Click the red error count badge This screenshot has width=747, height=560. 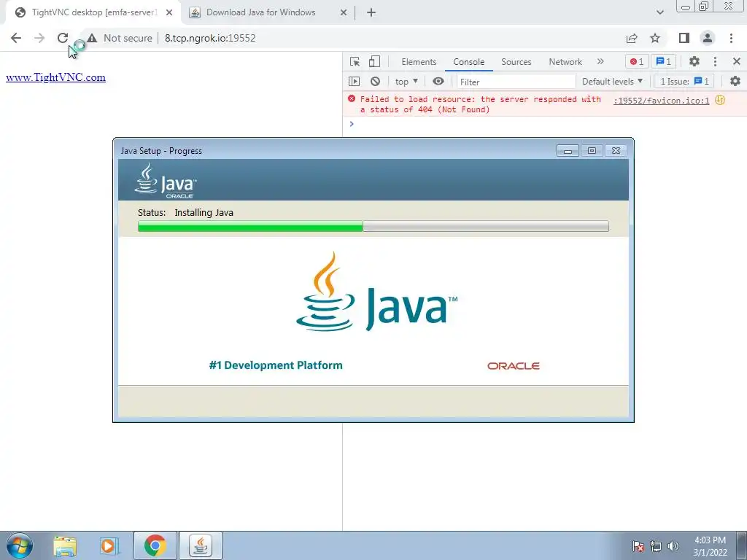coord(636,61)
